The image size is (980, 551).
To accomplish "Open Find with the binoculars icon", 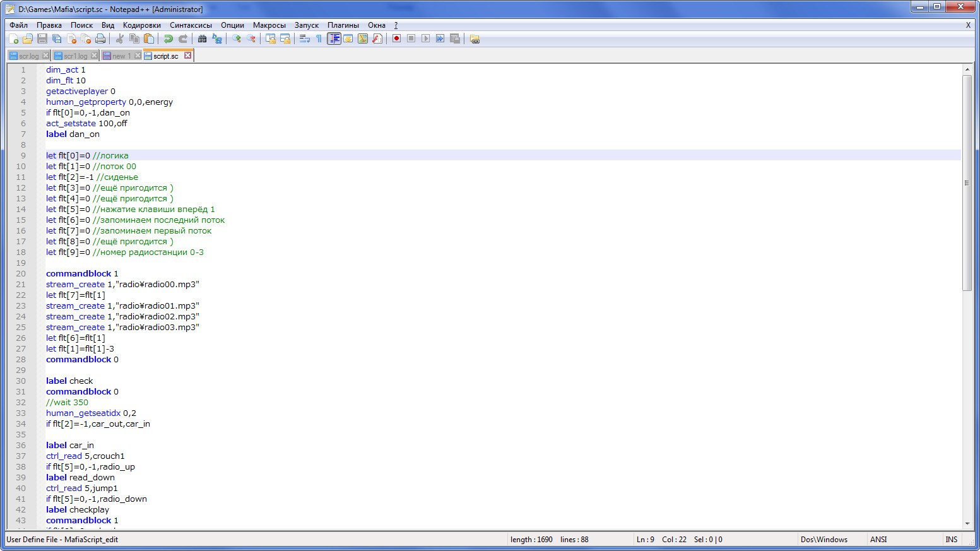I will pos(202,39).
